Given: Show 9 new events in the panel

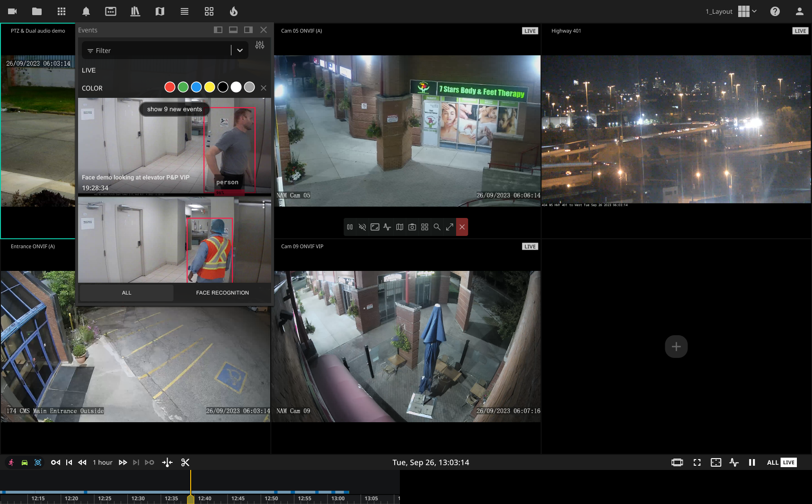Looking at the screenshot, I should click(x=174, y=109).
